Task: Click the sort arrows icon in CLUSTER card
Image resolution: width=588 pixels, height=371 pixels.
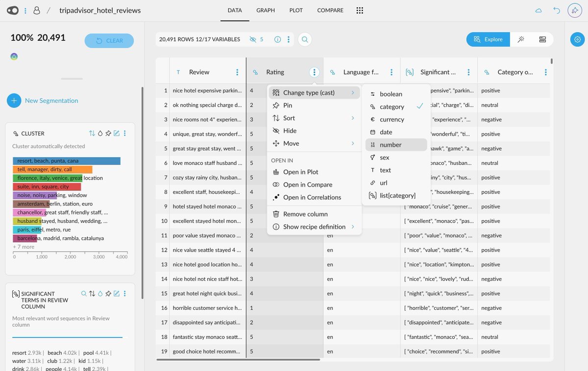Action: [x=92, y=133]
